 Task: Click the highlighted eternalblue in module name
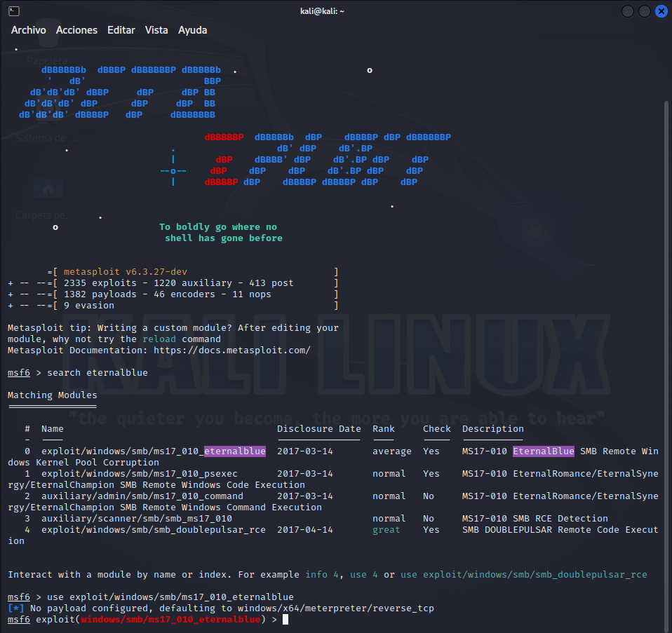coord(234,451)
